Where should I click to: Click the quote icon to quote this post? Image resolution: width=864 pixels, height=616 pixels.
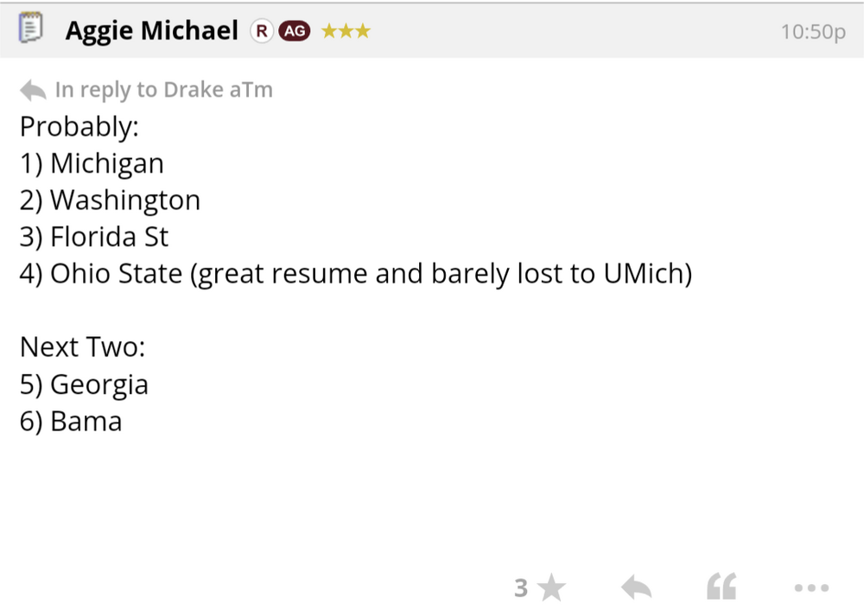coord(721,587)
